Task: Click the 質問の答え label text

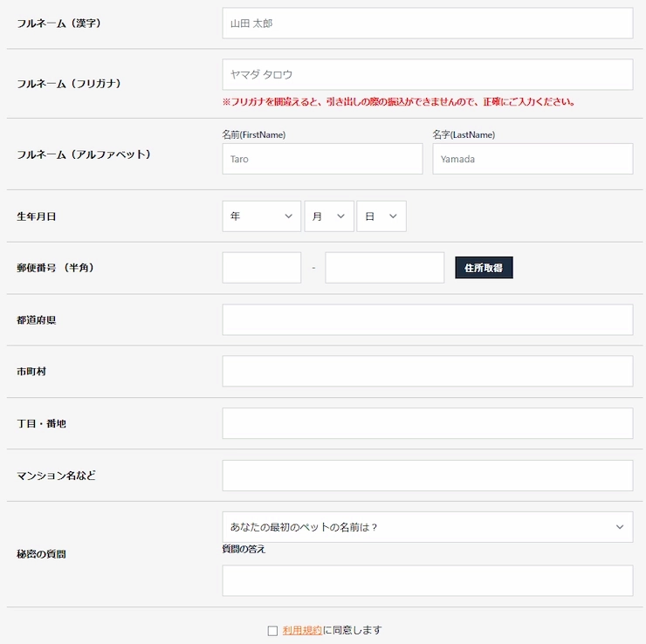Action: pyautogui.click(x=244, y=549)
